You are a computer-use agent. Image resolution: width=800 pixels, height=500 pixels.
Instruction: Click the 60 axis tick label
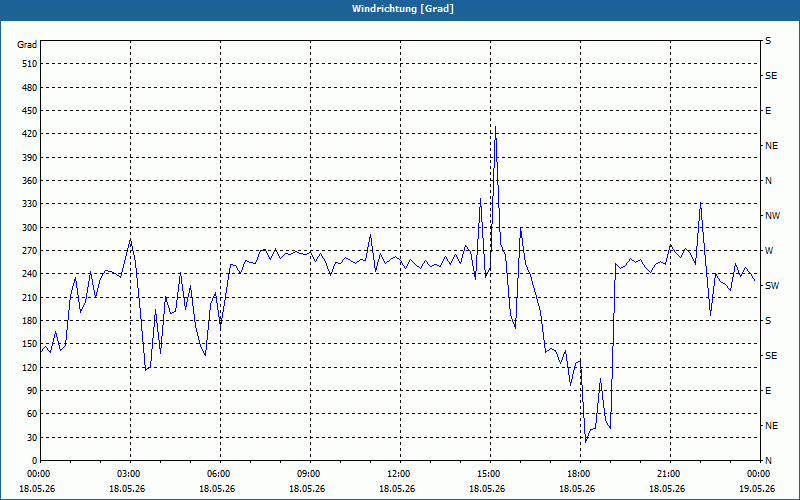coord(32,414)
